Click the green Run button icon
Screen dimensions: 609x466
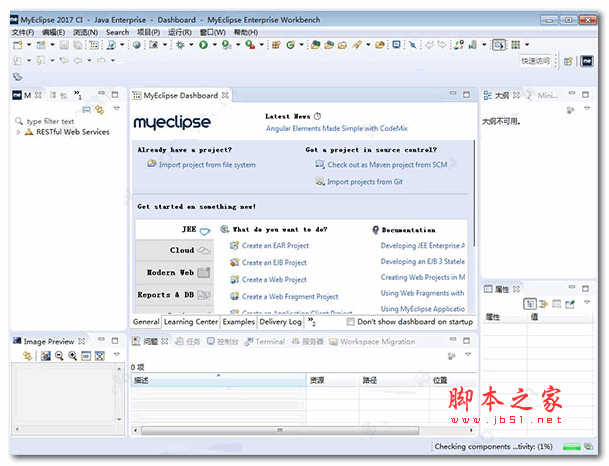(203, 45)
